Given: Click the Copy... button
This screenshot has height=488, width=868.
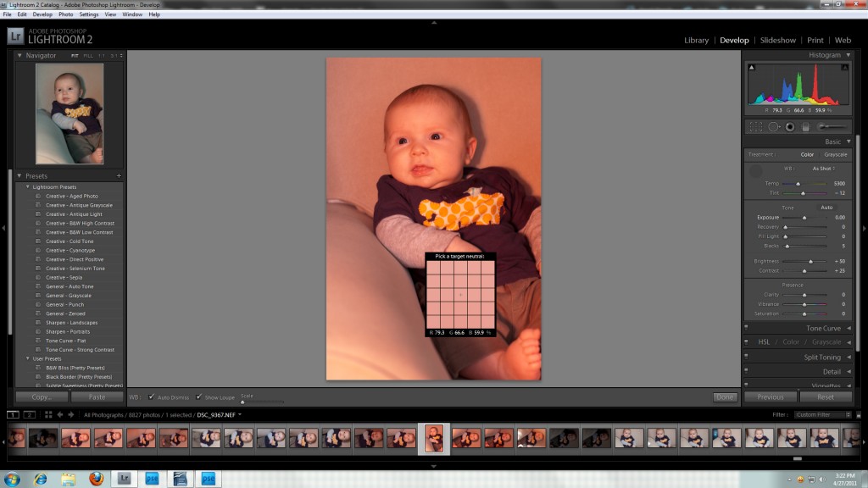Looking at the screenshot, I should (42, 396).
